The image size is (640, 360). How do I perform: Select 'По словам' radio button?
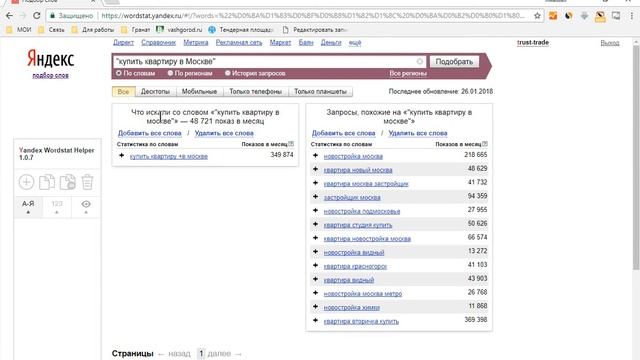(119, 73)
